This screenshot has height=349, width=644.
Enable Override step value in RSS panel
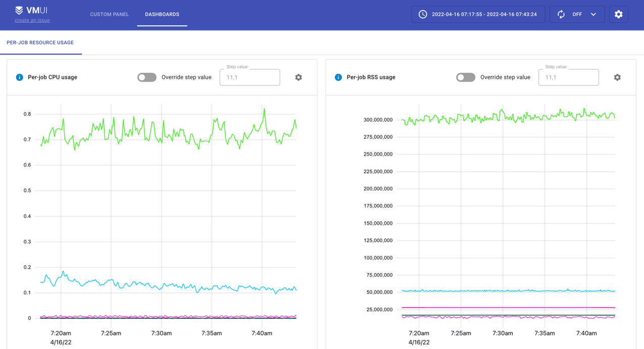[x=466, y=77]
